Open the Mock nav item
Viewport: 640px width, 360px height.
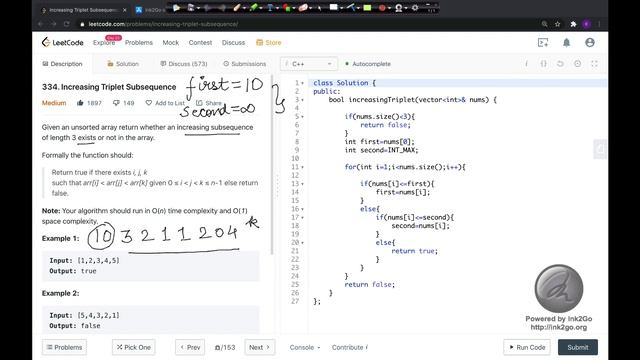[171, 42]
